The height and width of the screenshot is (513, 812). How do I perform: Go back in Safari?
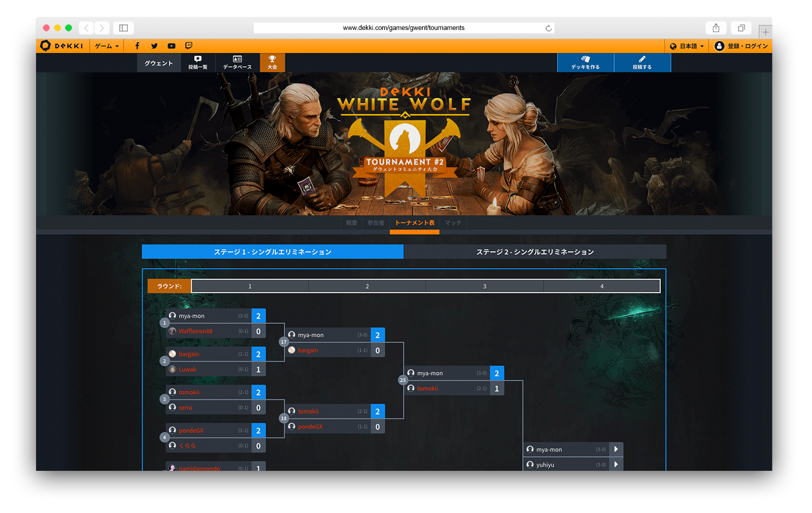pyautogui.click(x=86, y=28)
